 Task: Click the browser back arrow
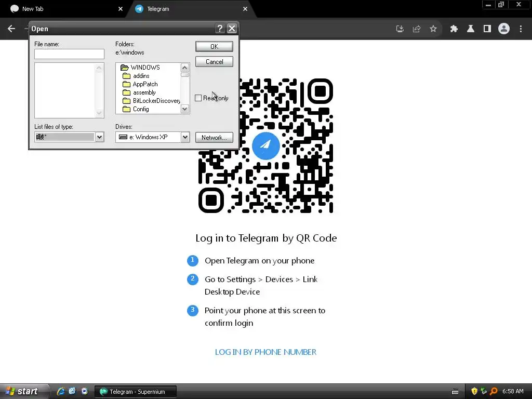11,29
